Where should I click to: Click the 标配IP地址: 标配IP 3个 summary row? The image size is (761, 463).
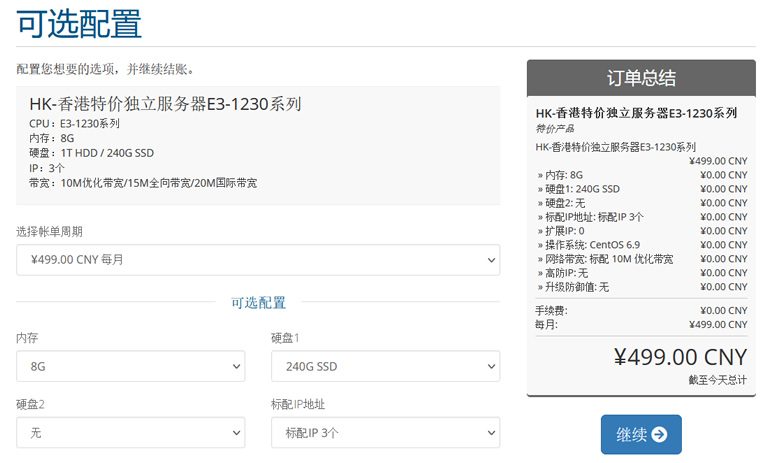coord(641,217)
